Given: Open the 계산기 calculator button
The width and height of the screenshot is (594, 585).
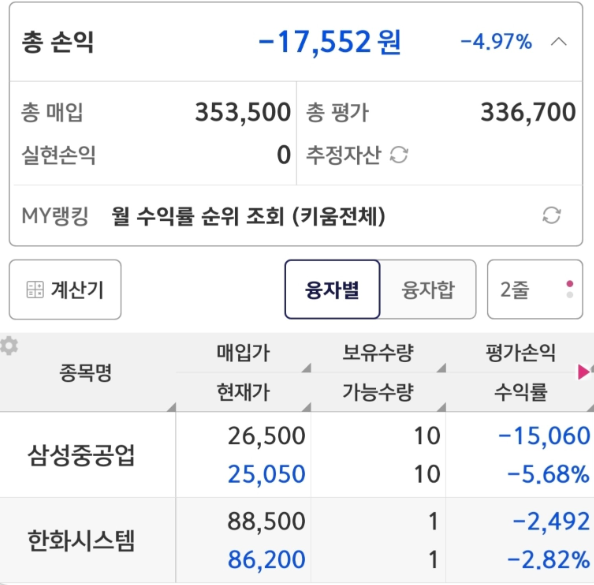Looking at the screenshot, I should (65, 289).
